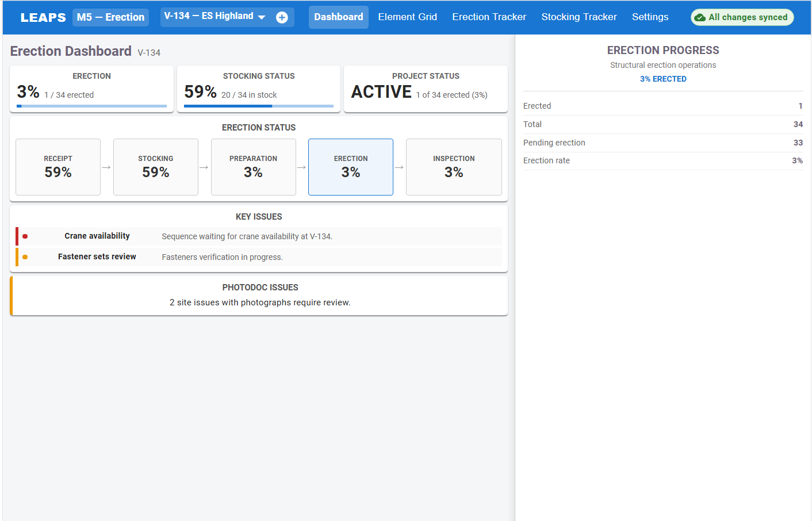Click the Erection Dashboard heading
The image size is (812, 521).
[x=71, y=51]
